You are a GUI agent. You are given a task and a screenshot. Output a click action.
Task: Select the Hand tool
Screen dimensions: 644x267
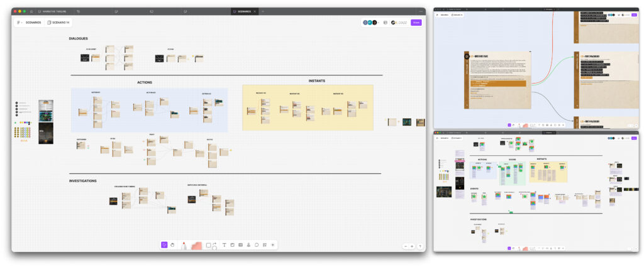point(172,245)
